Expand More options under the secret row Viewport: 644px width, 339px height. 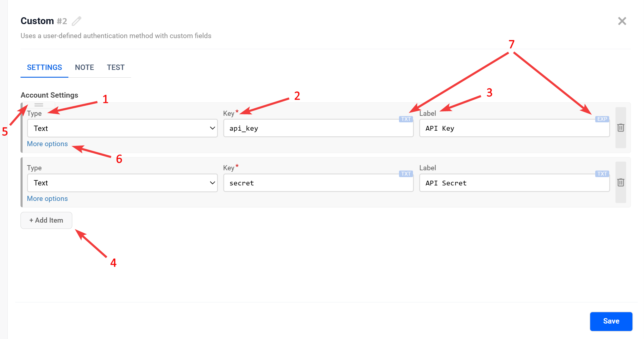click(x=47, y=199)
